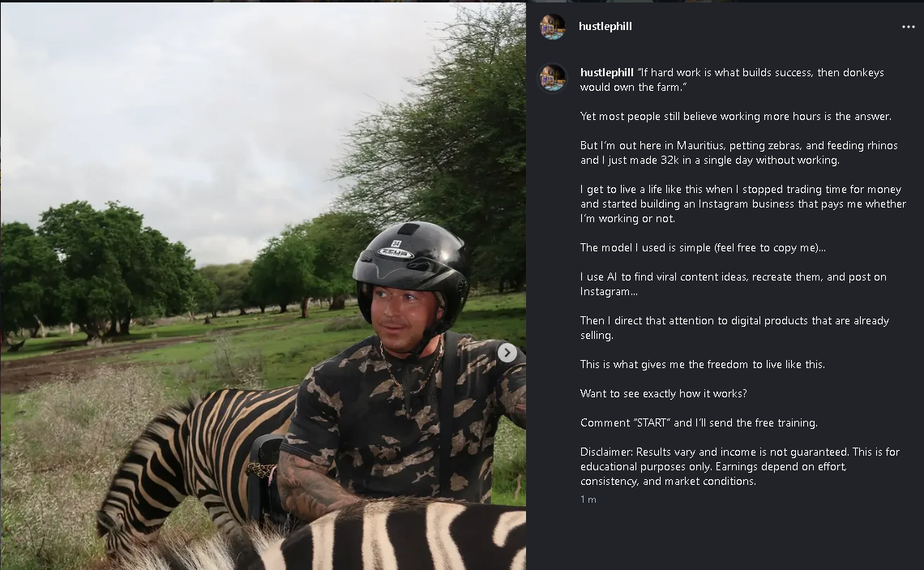Open the hustlephill username in the header

tap(605, 27)
